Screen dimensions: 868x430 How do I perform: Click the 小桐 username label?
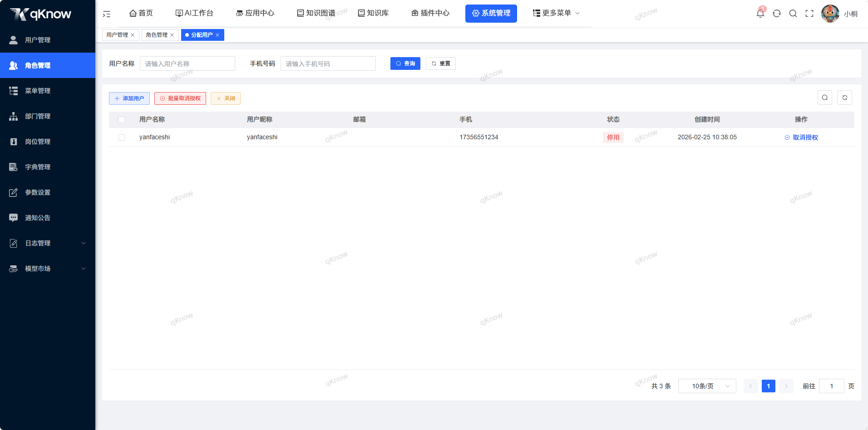click(851, 14)
